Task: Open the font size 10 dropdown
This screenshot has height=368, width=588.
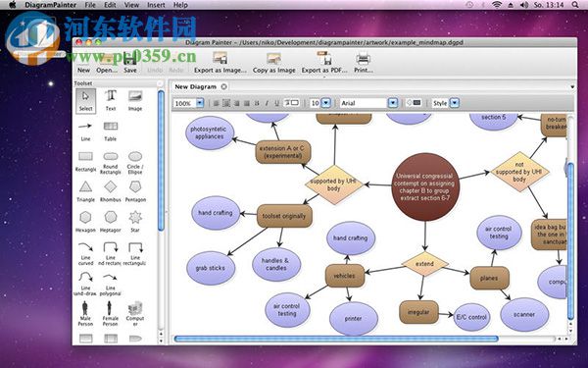Action: click(x=326, y=103)
